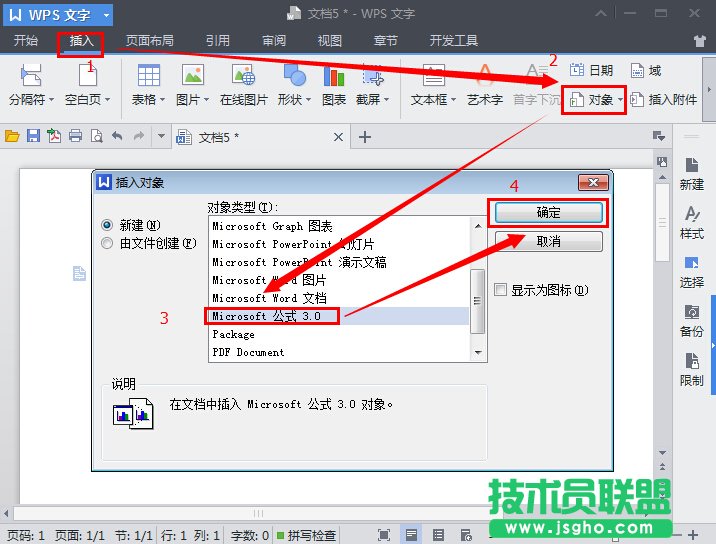The width and height of the screenshot is (716, 544).
Task: Insert a field with 域
Action: (x=646, y=70)
